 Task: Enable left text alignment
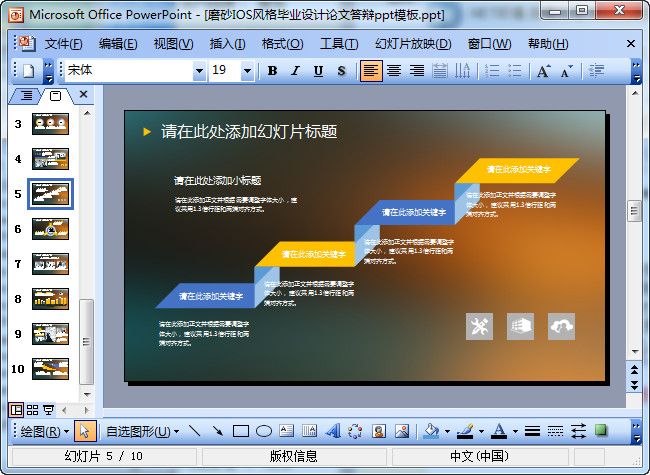pos(371,71)
